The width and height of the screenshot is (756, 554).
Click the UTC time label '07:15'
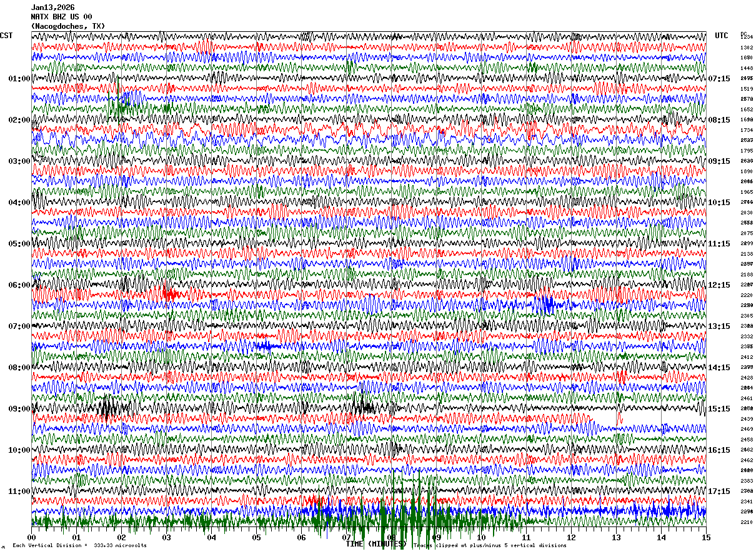pos(719,79)
